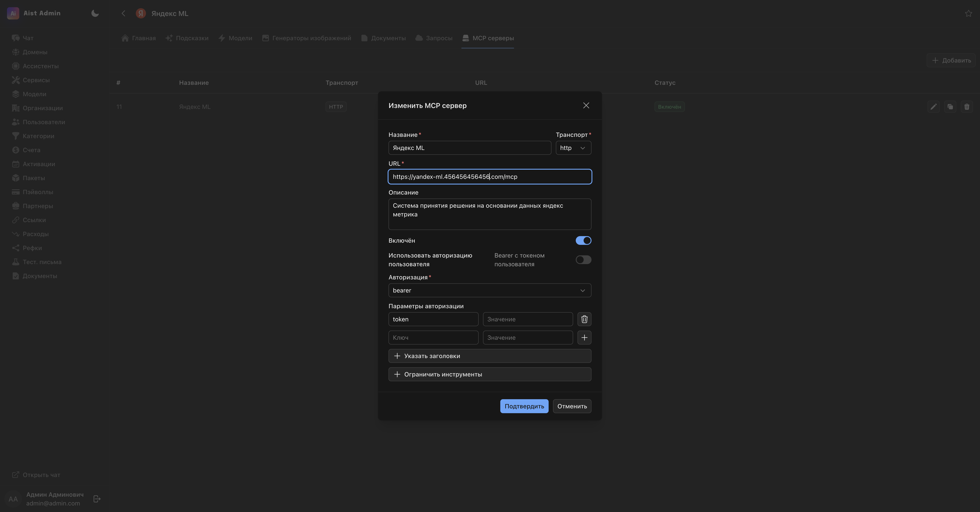
Task: Click the empty Ключ input field
Action: 433,338
